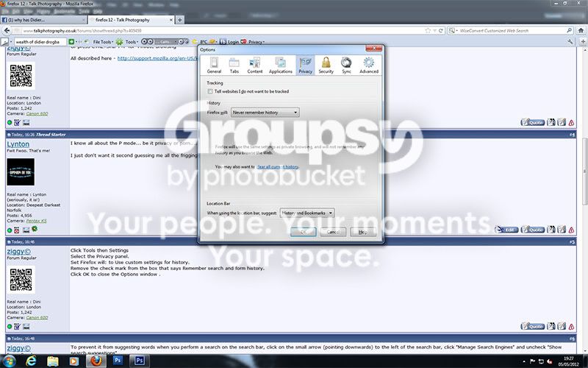Bookmark page with the star icon
Image resolution: width=588 pixels, height=368 pixels.
click(x=428, y=30)
